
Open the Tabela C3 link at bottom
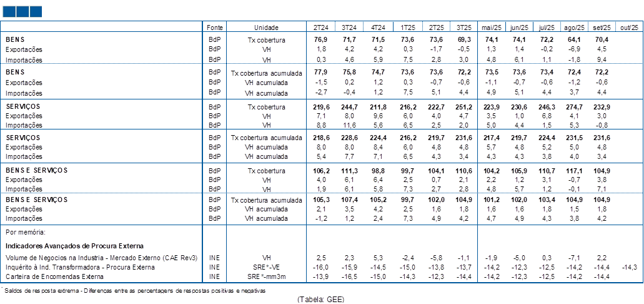point(320,299)
